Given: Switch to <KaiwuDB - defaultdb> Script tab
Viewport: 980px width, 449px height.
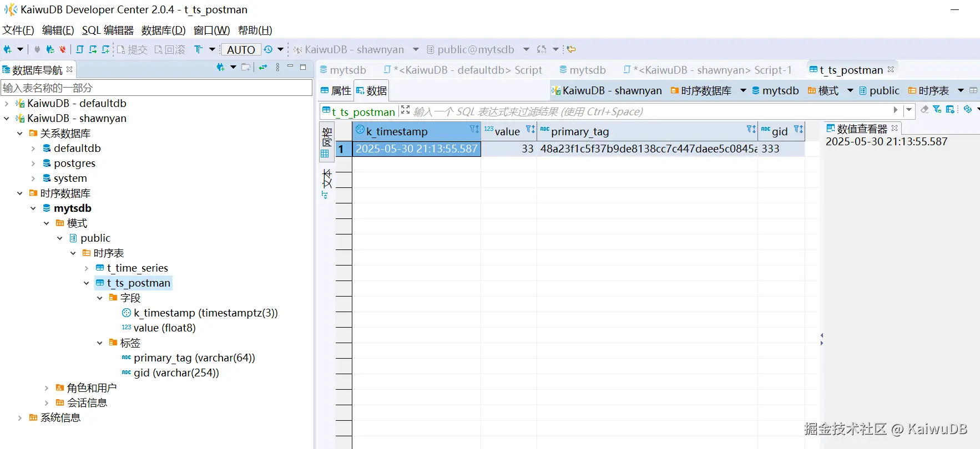Looking at the screenshot, I should pos(463,70).
